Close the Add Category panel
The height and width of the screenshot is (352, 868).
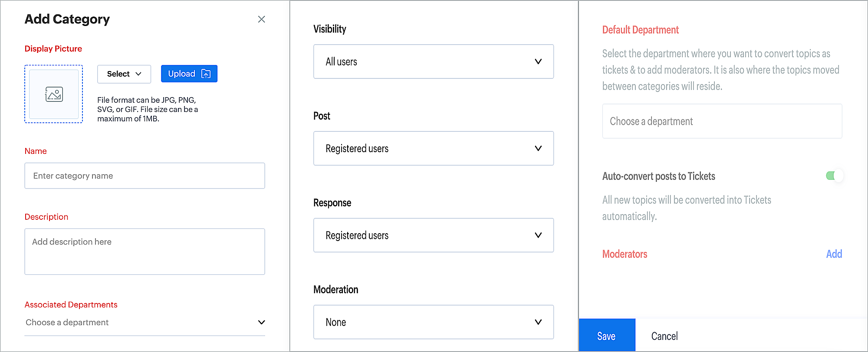pyautogui.click(x=261, y=19)
